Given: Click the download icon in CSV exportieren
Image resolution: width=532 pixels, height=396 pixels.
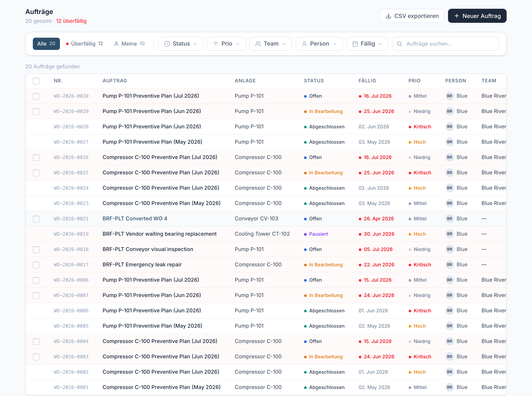Looking at the screenshot, I should (x=388, y=16).
